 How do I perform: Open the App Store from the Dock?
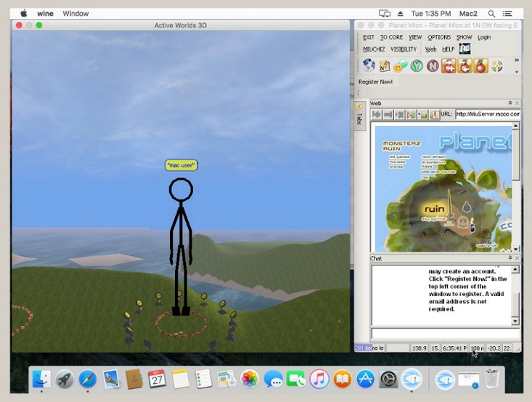(x=365, y=379)
